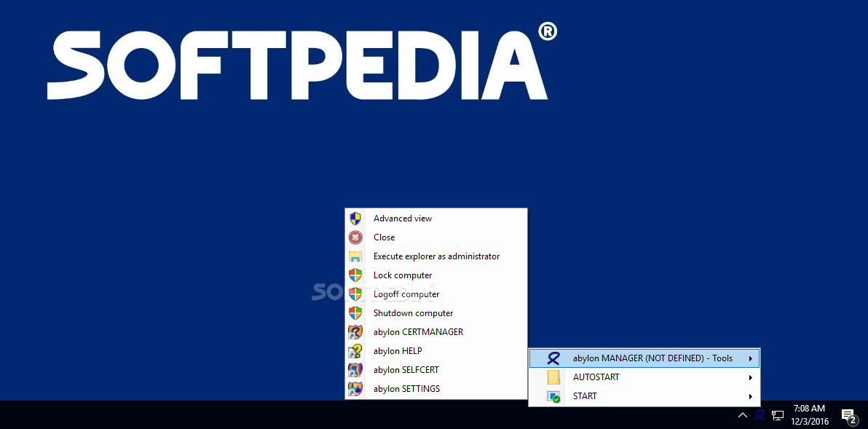Click the abylon HELP question mark icon

tap(355, 351)
